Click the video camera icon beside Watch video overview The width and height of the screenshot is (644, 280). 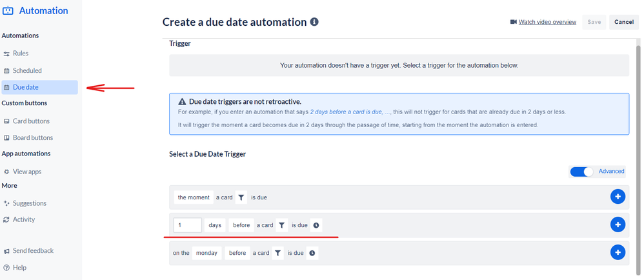point(513,22)
